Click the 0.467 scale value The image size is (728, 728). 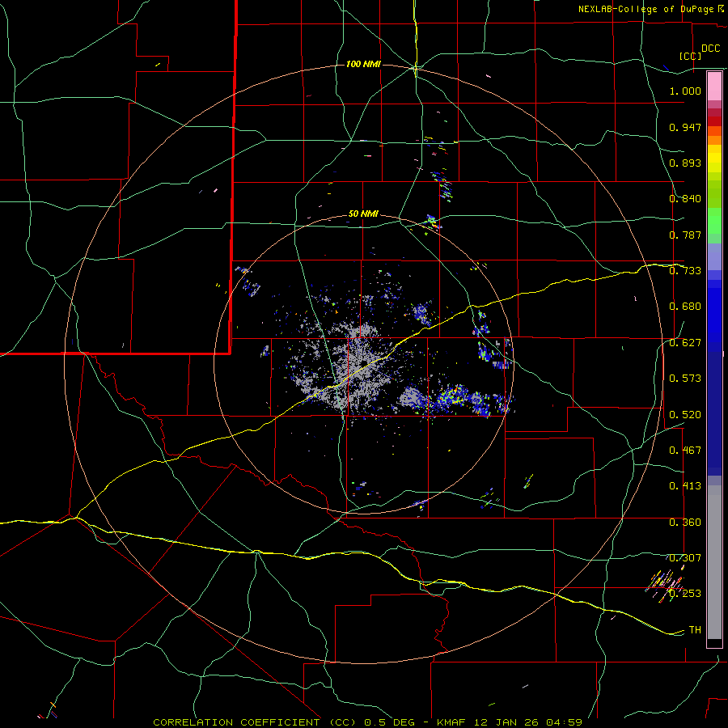pos(685,451)
